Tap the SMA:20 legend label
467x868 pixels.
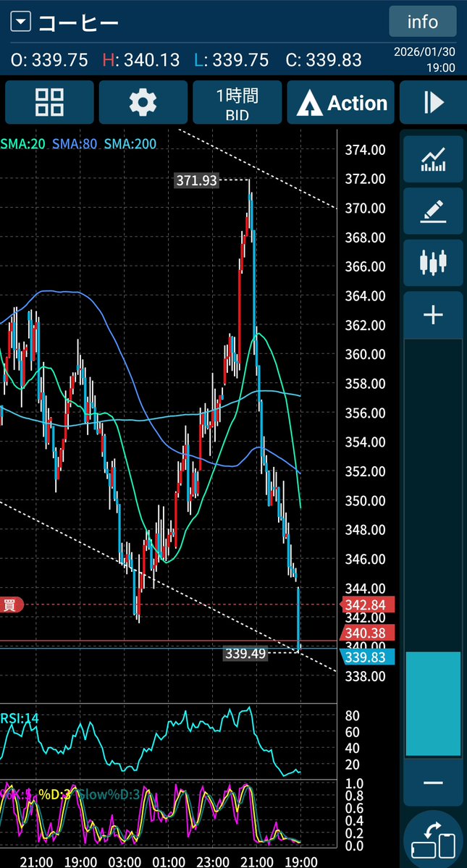23,144
